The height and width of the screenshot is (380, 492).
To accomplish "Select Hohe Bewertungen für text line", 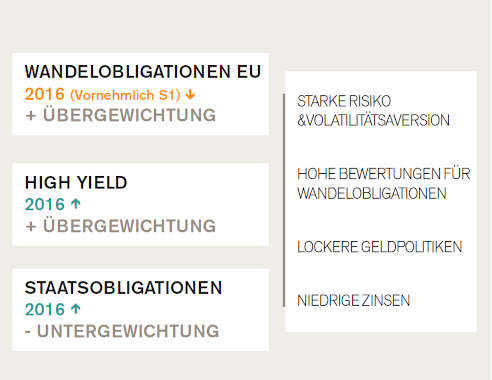I will point(384,174).
